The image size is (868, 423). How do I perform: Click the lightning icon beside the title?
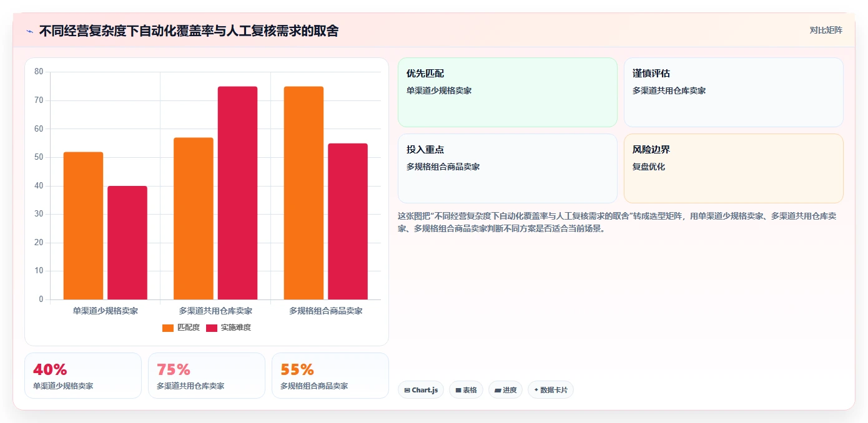pos(29,31)
